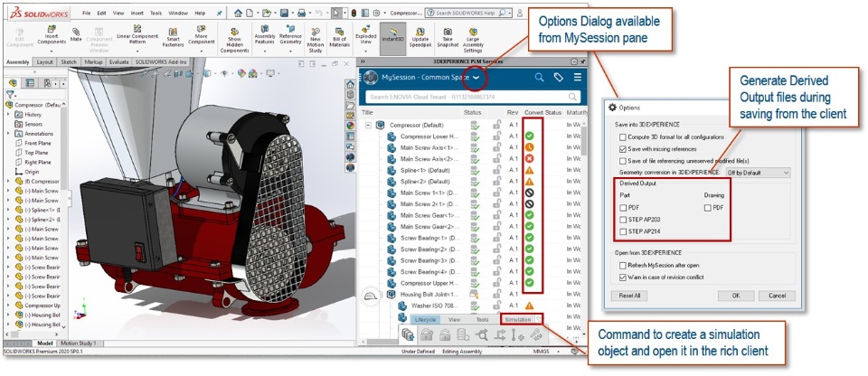Check the Part PDF derived output

[x=623, y=208]
